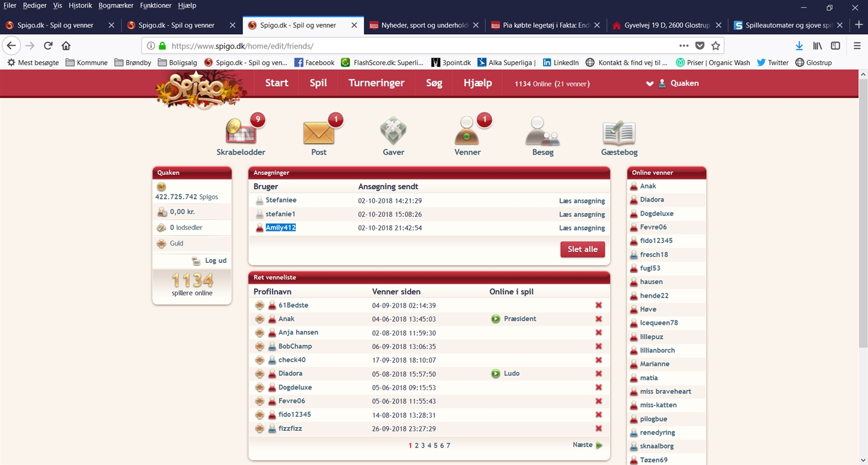This screenshot has width=868, height=465.
Task: Open the Turneringer navigation menu
Action: click(x=376, y=83)
